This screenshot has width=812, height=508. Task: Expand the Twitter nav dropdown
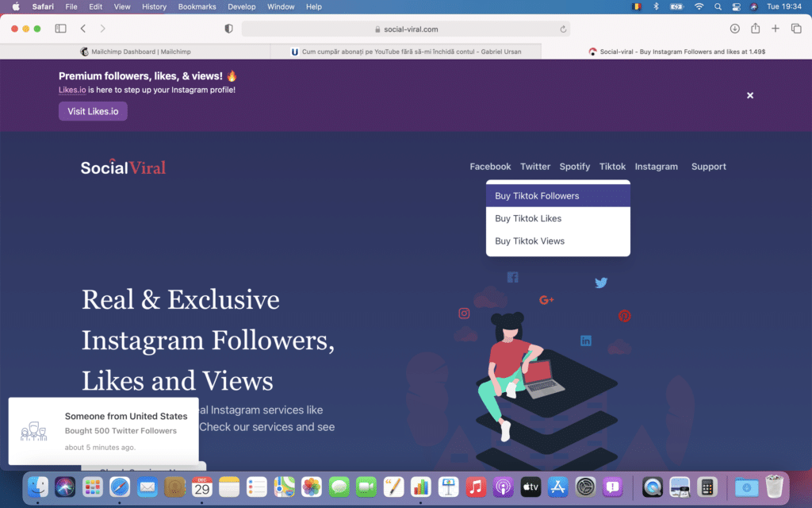535,167
